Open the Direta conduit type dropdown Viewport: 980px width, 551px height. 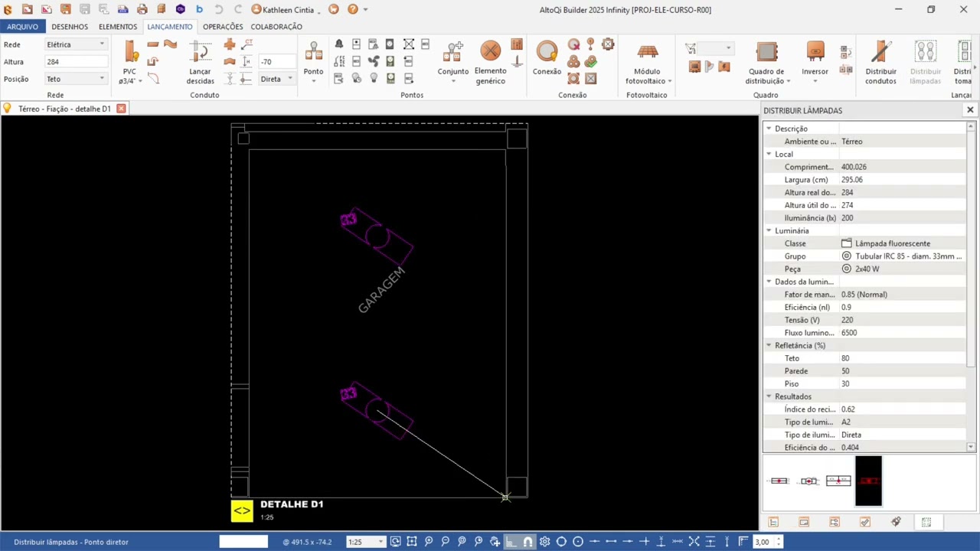point(277,79)
